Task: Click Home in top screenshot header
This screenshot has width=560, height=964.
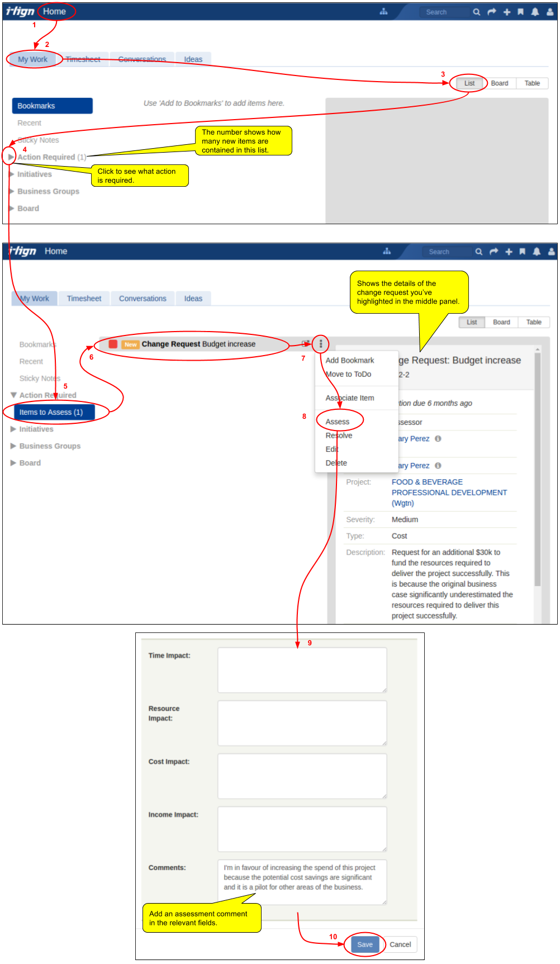Action: (x=54, y=12)
